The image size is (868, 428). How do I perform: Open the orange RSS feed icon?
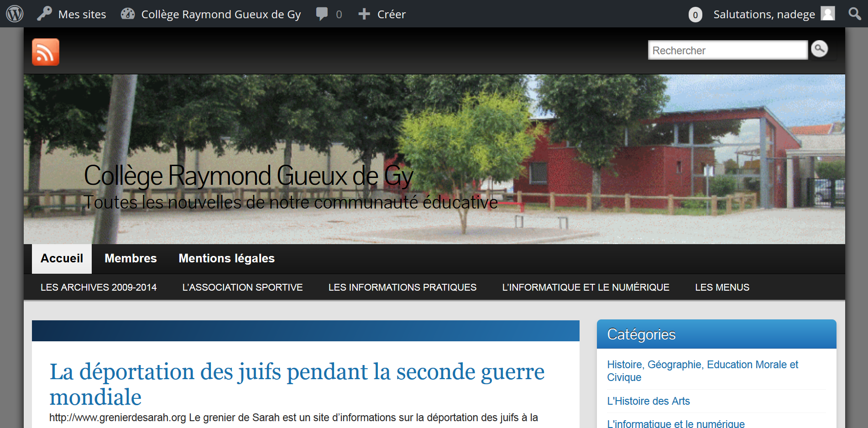(46, 52)
